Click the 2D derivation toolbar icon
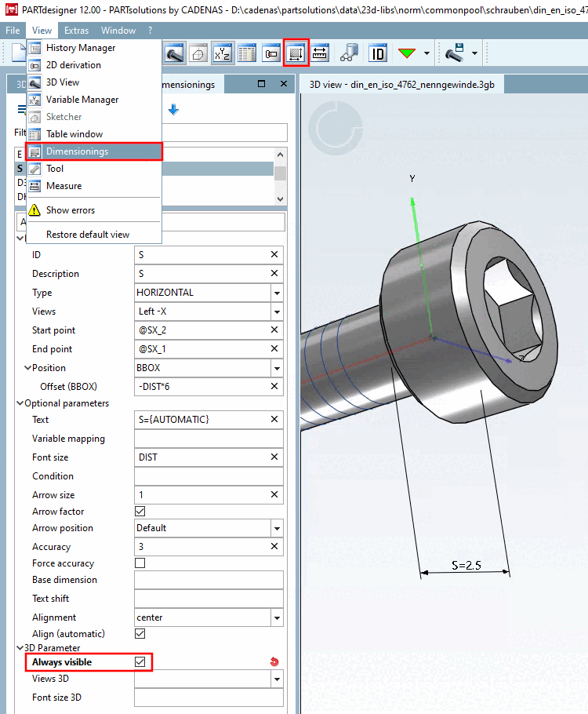 coord(271,53)
